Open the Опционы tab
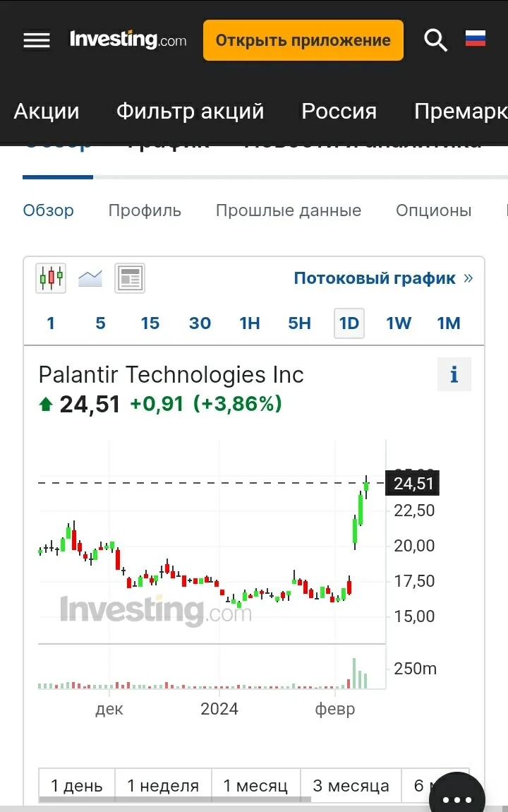 click(433, 210)
